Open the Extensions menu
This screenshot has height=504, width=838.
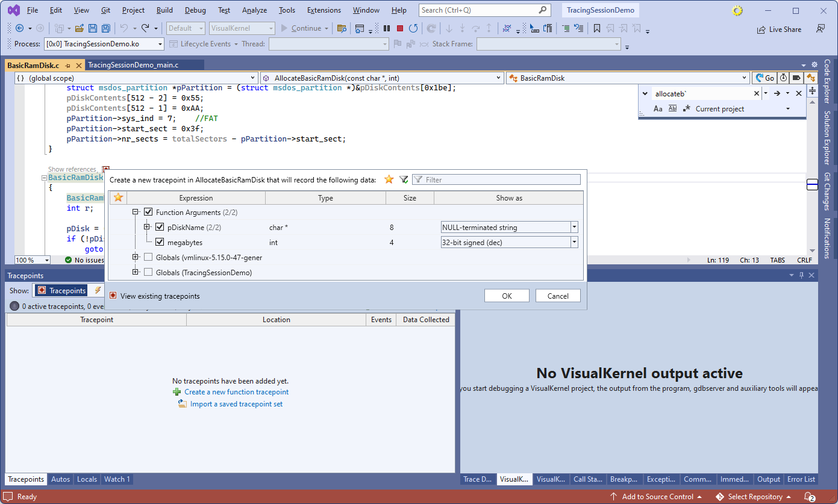click(x=324, y=10)
